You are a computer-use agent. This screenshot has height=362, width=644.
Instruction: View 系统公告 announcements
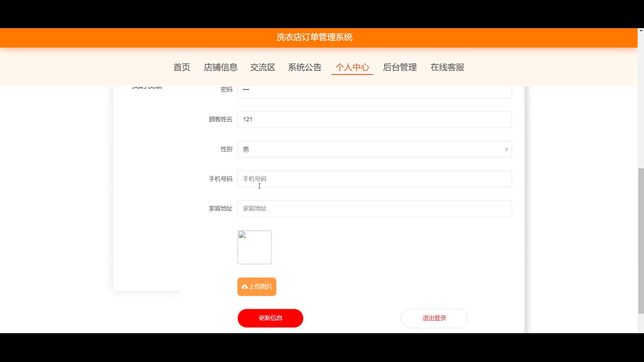click(305, 67)
